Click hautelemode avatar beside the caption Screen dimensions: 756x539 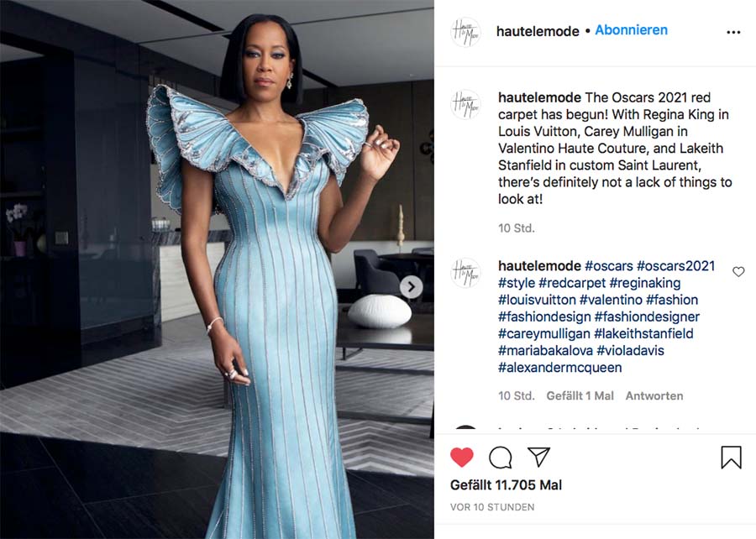465,104
